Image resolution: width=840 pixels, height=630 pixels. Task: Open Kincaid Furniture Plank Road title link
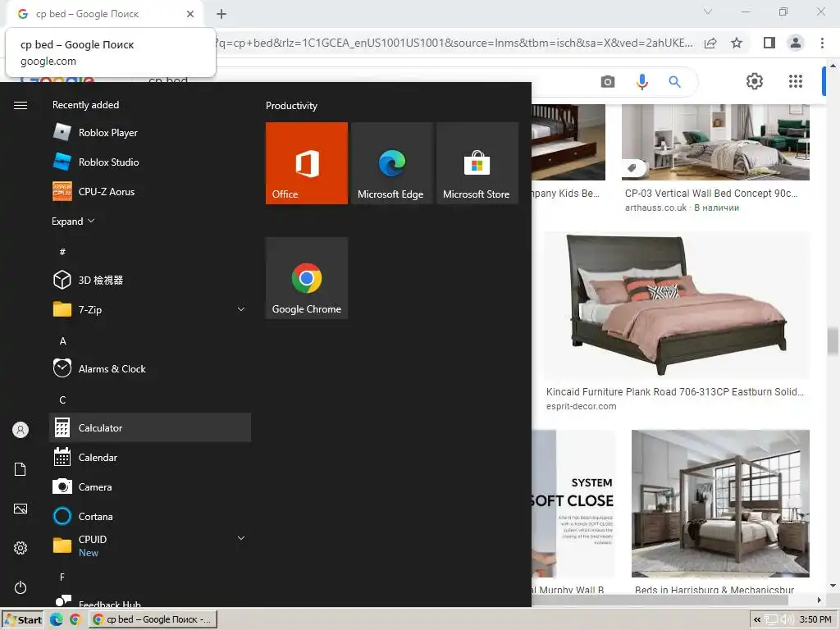coord(675,391)
